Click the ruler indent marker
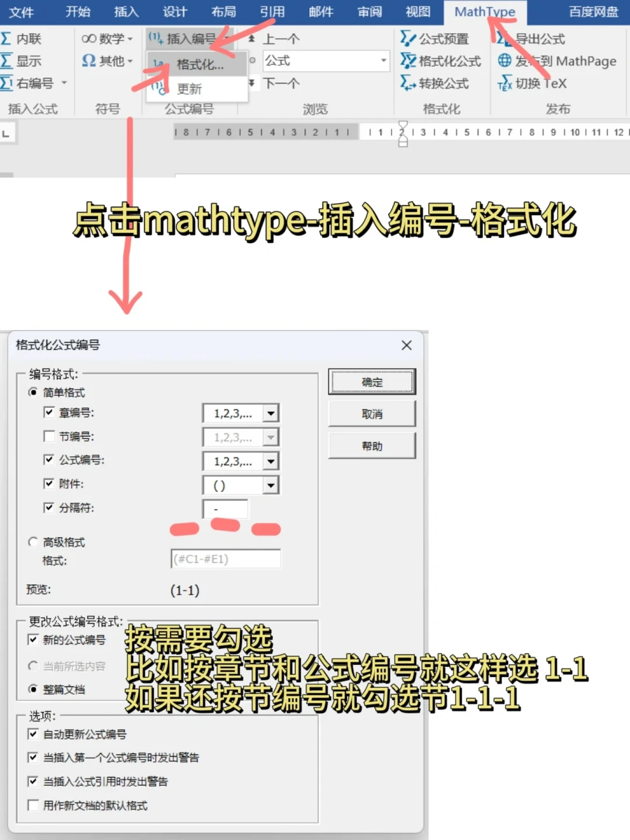 click(402, 134)
